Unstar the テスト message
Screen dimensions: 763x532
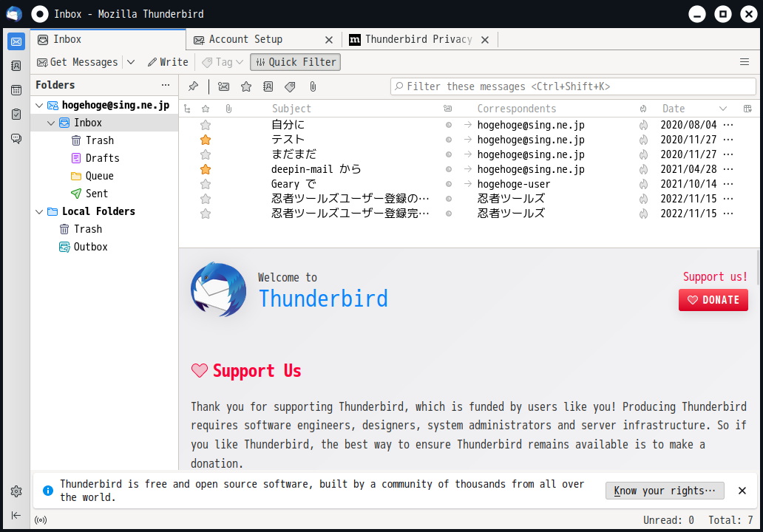coord(206,140)
